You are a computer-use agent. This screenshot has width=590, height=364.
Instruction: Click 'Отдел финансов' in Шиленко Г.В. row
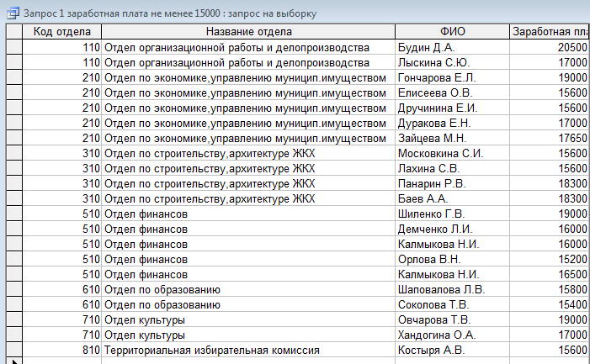pos(248,214)
